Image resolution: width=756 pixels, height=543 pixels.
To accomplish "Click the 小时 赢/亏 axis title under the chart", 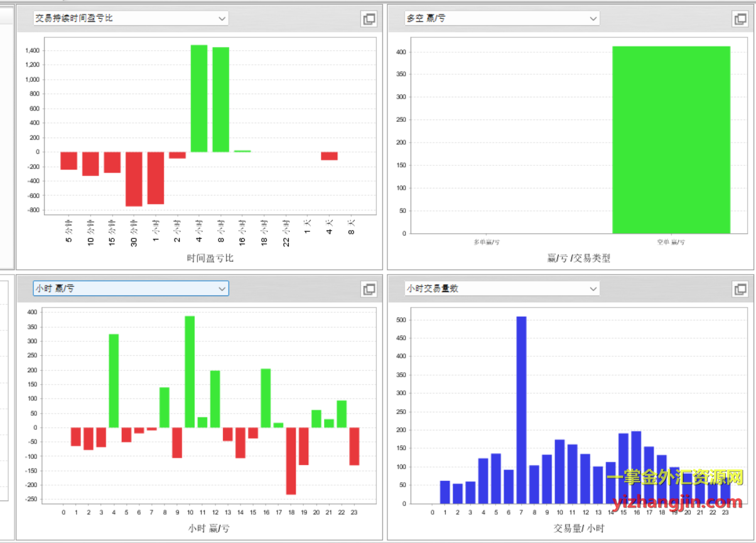I will click(x=209, y=529).
